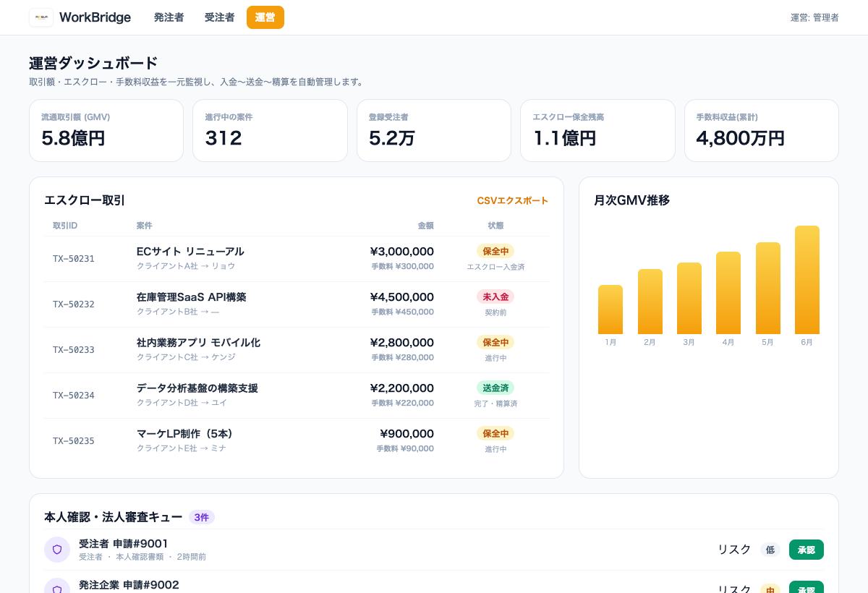The image size is (868, 593).
Task: Click 運営: 管理者 account label
Action: (814, 17)
